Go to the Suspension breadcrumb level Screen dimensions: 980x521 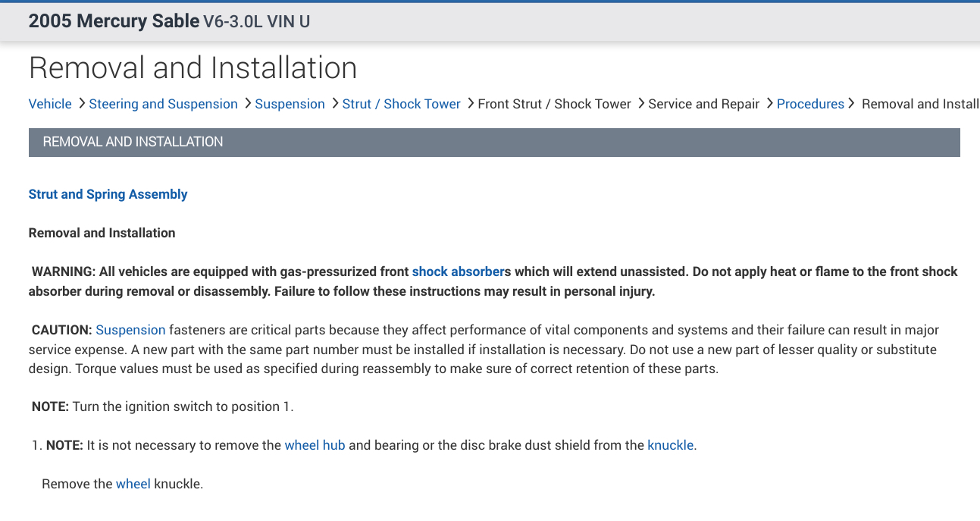tap(290, 104)
